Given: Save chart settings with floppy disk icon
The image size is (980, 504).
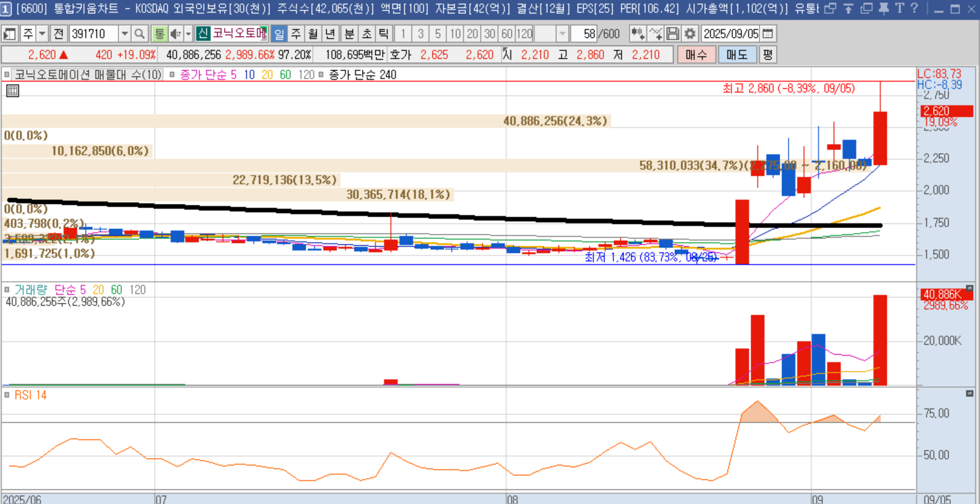Looking at the screenshot, I should (673, 34).
